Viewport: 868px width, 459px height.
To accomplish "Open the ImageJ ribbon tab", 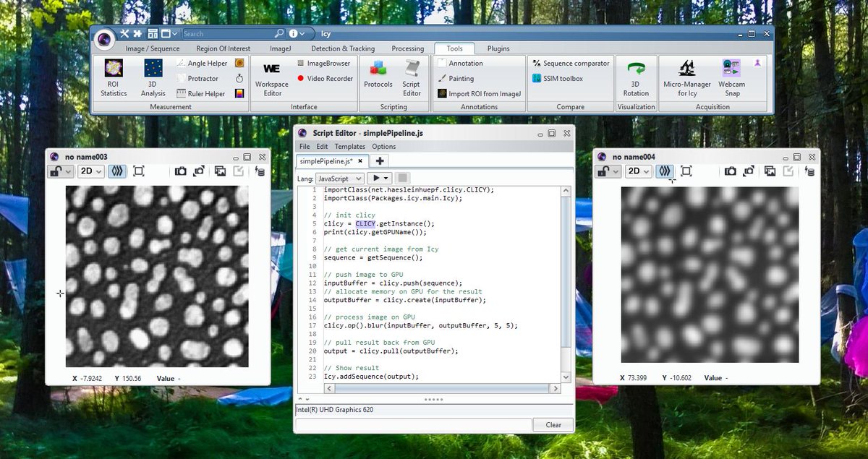I will [x=280, y=48].
